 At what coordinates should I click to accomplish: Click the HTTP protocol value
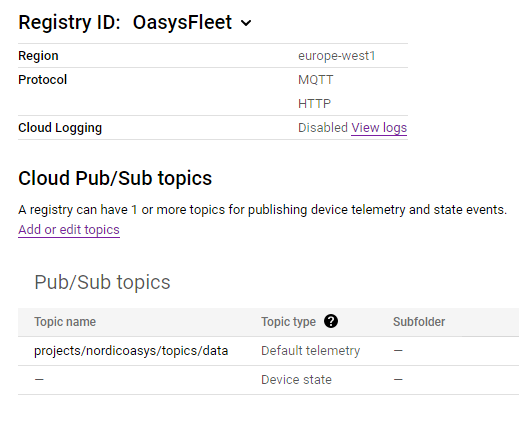click(x=314, y=104)
